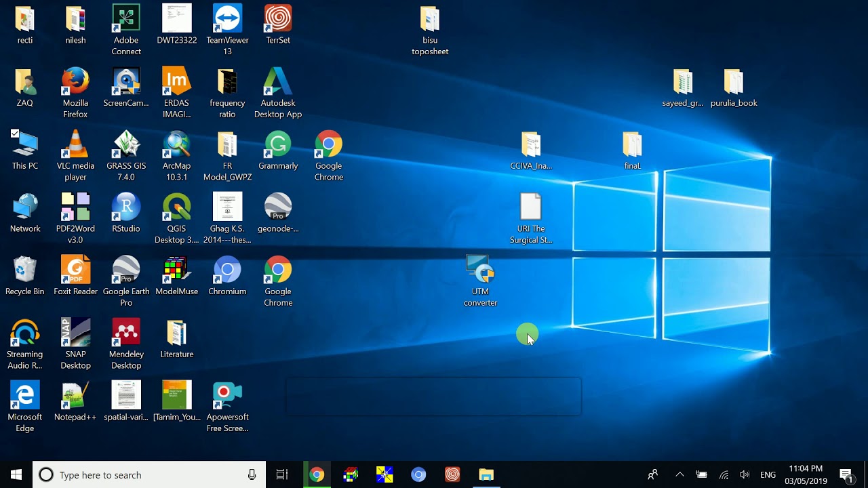Launch VLC media player
868x488 pixels.
point(75,156)
